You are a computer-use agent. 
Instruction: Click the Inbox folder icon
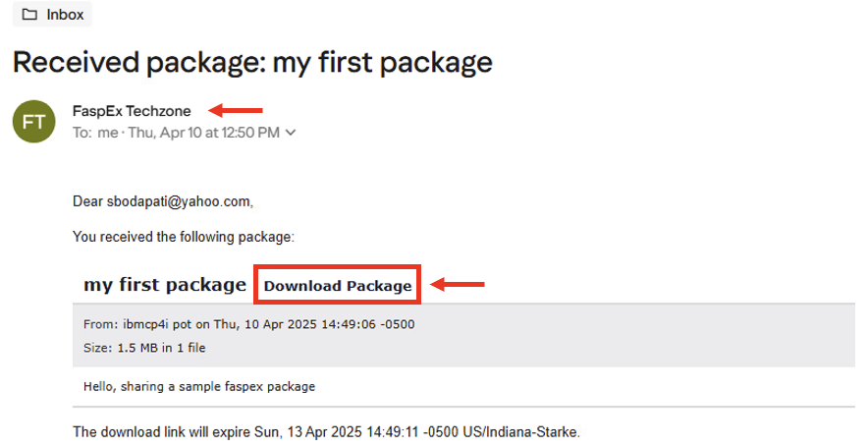[x=29, y=15]
